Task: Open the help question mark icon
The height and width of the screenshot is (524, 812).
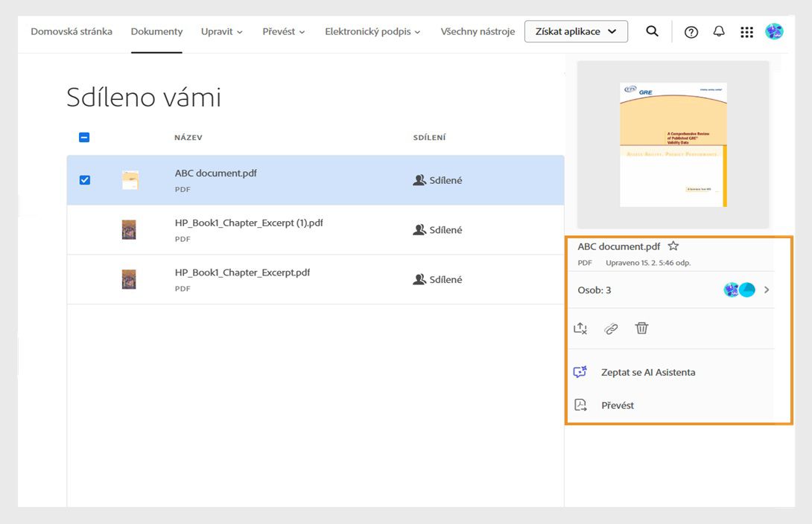Action: 691,31
